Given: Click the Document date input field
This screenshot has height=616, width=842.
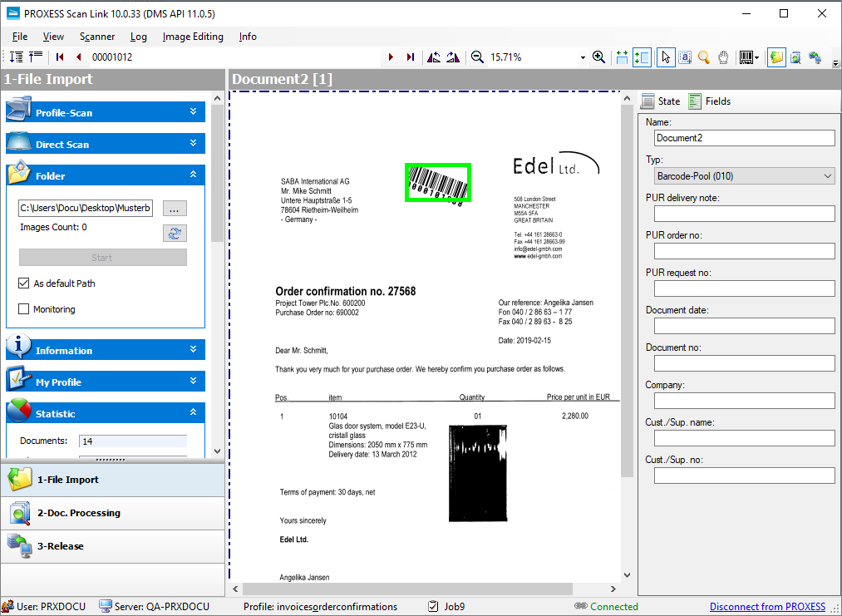Looking at the screenshot, I should coord(744,326).
